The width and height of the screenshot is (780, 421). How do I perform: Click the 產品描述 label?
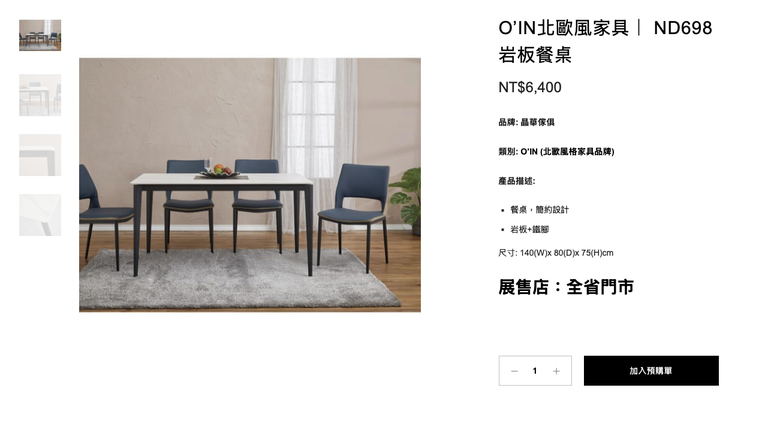517,181
